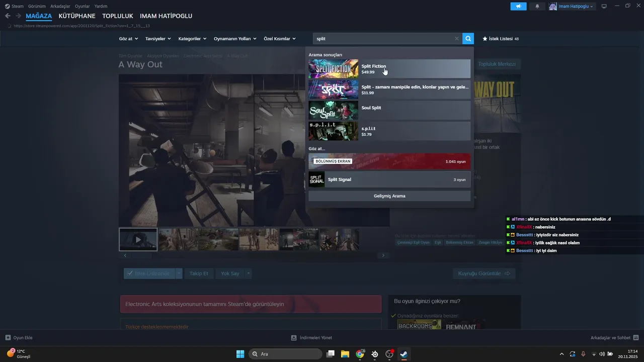Select the Split $11.99 search result

(389, 89)
